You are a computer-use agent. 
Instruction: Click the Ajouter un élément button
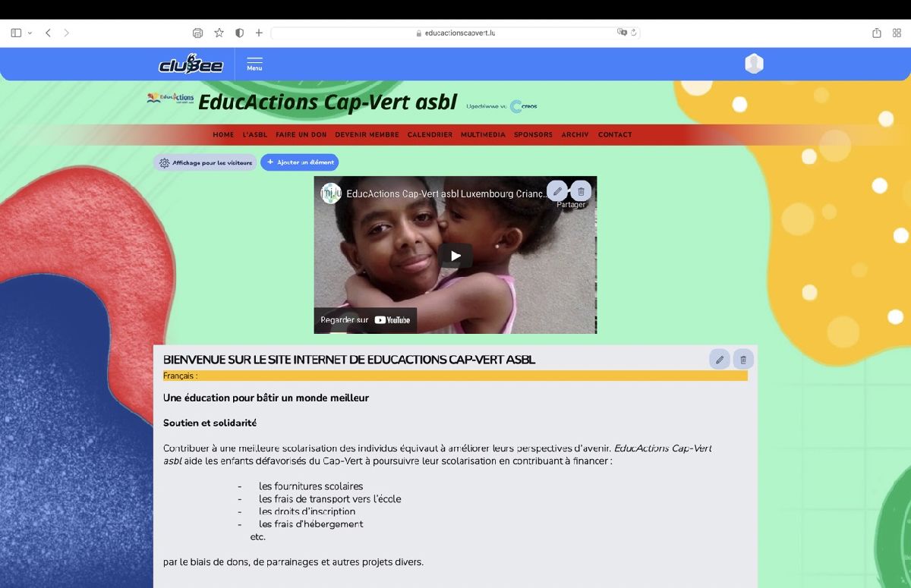pyautogui.click(x=299, y=162)
